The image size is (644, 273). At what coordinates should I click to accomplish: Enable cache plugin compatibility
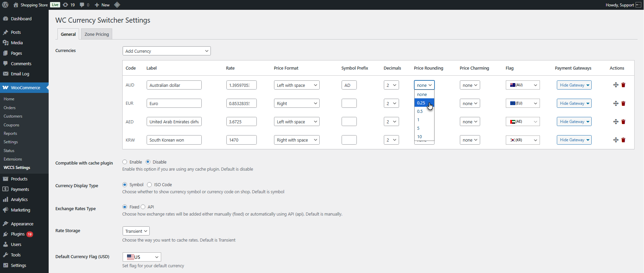pos(125,162)
